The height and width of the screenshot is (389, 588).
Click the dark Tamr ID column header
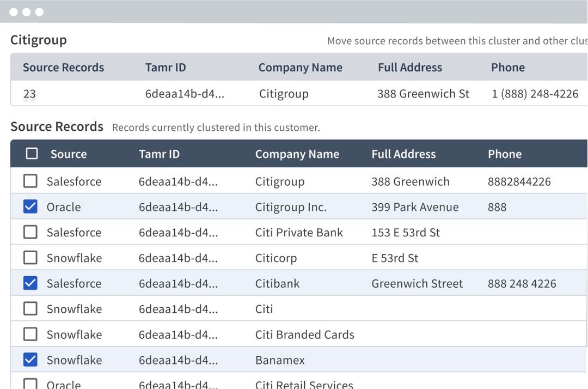pyautogui.click(x=159, y=154)
